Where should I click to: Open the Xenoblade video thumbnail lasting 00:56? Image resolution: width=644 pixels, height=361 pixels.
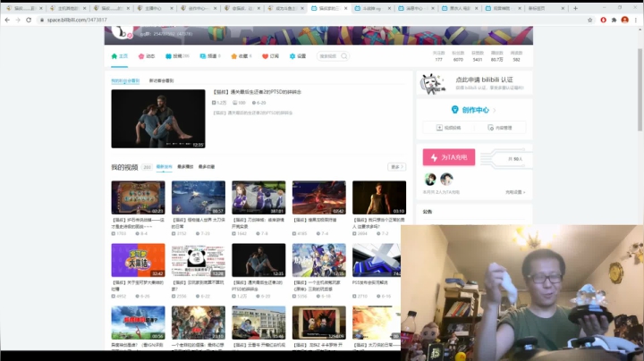(138, 323)
